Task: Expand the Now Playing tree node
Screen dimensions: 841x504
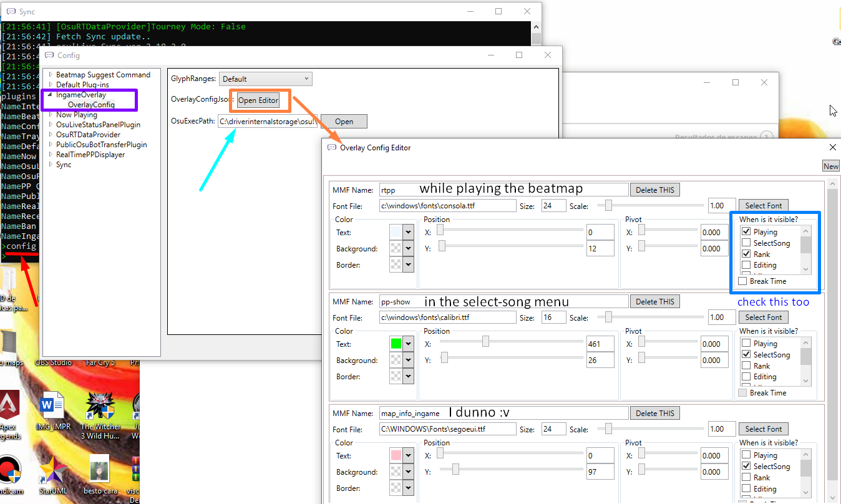Action: [51, 114]
